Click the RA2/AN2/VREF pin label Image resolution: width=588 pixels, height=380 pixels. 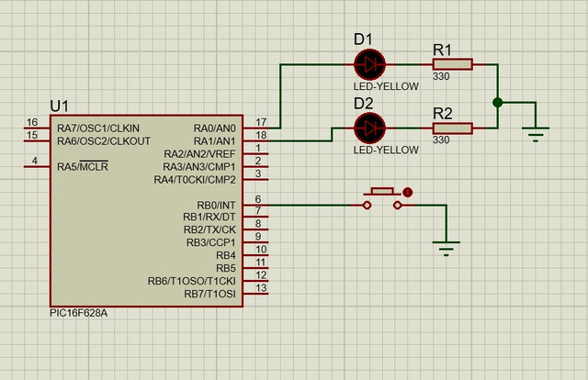tap(199, 154)
